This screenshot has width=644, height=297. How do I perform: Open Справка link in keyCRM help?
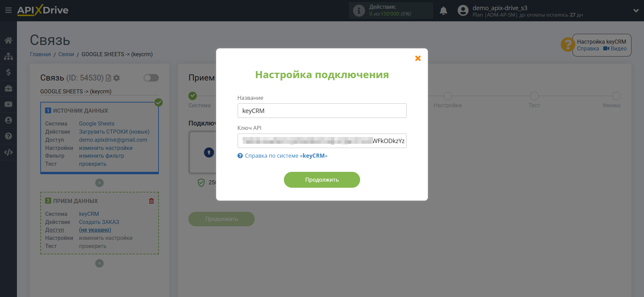pos(588,48)
